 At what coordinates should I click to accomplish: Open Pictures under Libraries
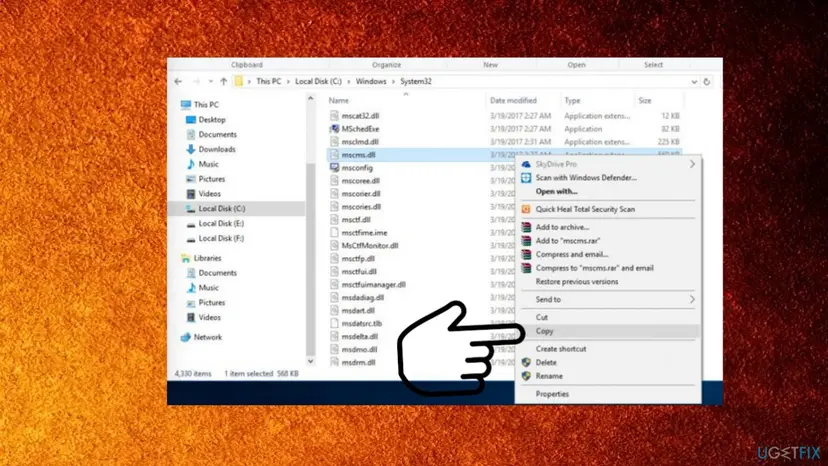click(205, 302)
